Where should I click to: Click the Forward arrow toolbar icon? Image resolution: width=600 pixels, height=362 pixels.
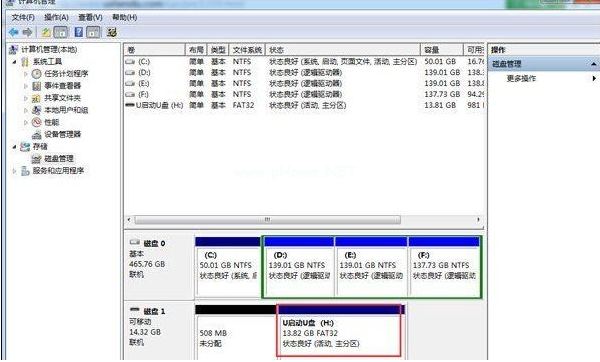[x=27, y=33]
